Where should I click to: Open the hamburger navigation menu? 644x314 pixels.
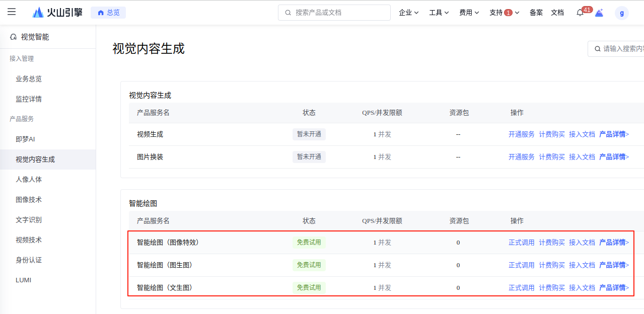tap(12, 12)
